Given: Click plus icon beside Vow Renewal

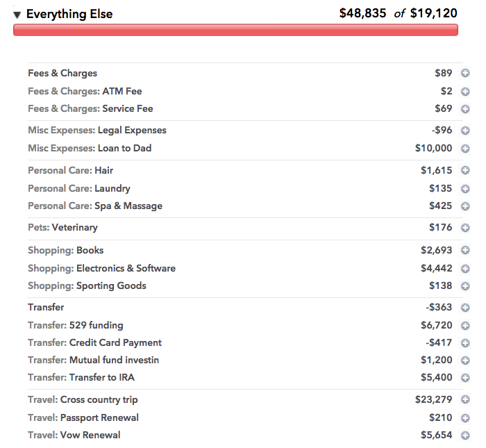Looking at the screenshot, I should coord(465,435).
